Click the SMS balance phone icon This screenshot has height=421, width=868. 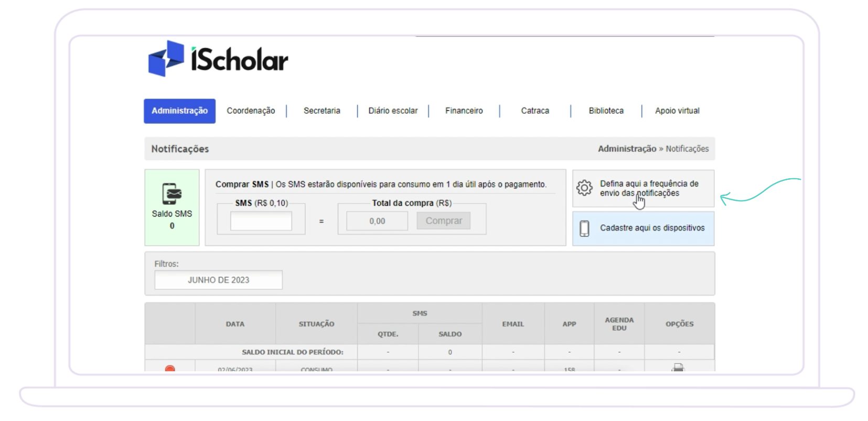(x=172, y=193)
